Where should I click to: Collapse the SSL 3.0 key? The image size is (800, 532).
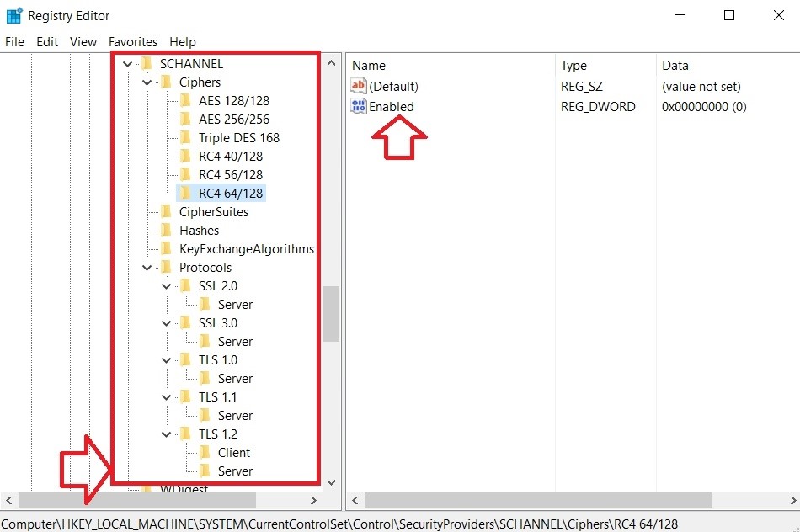167,323
